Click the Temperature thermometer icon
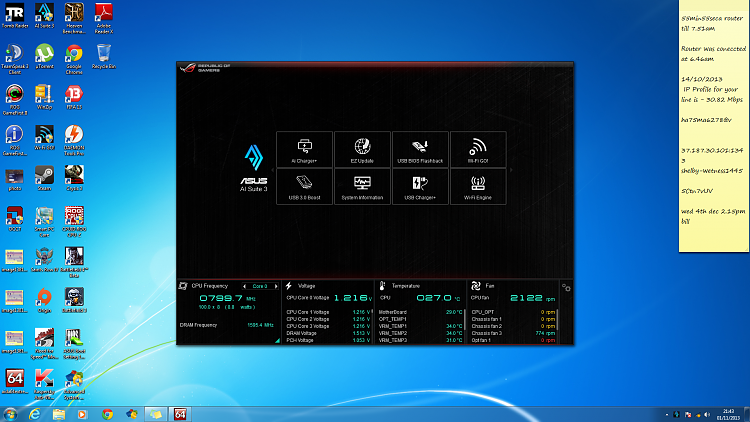The width and height of the screenshot is (750, 422). coord(382,286)
